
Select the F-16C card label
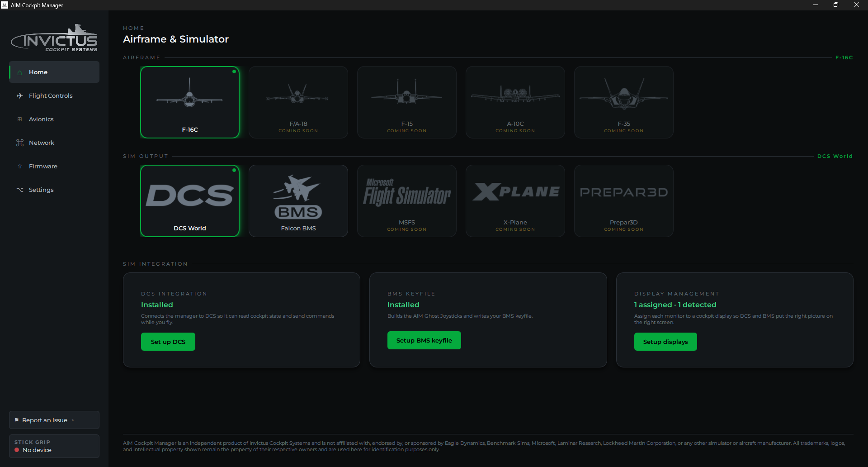pyautogui.click(x=190, y=129)
